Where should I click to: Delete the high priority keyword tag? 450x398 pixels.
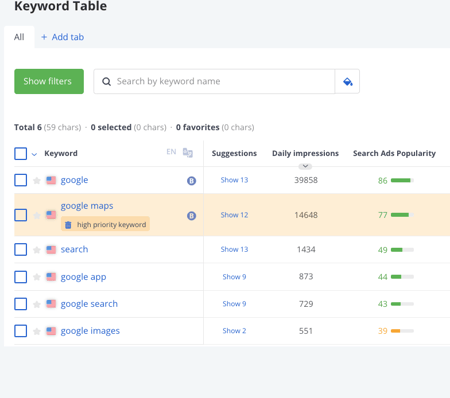pyautogui.click(x=68, y=225)
